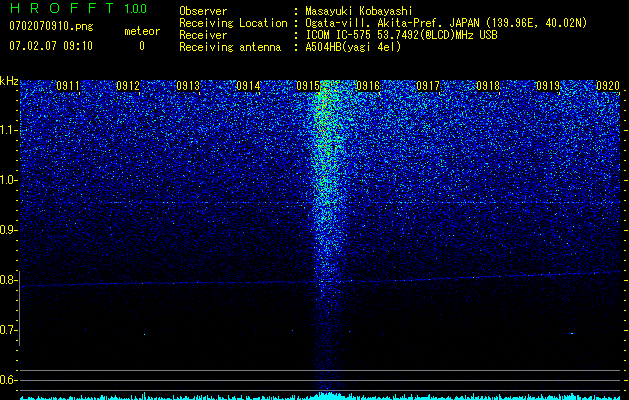The height and width of the screenshot is (400, 629).
Task: Click the date stamp 07.02.07 09:10
Action: [51, 46]
